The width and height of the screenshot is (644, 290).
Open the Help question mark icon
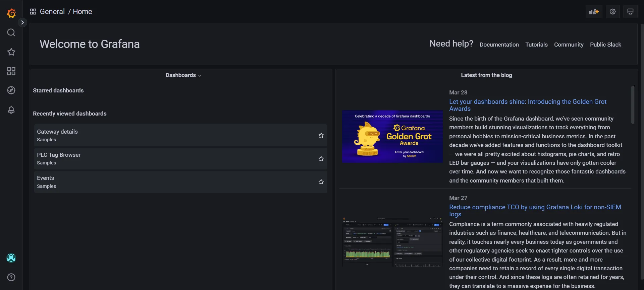[11, 277]
